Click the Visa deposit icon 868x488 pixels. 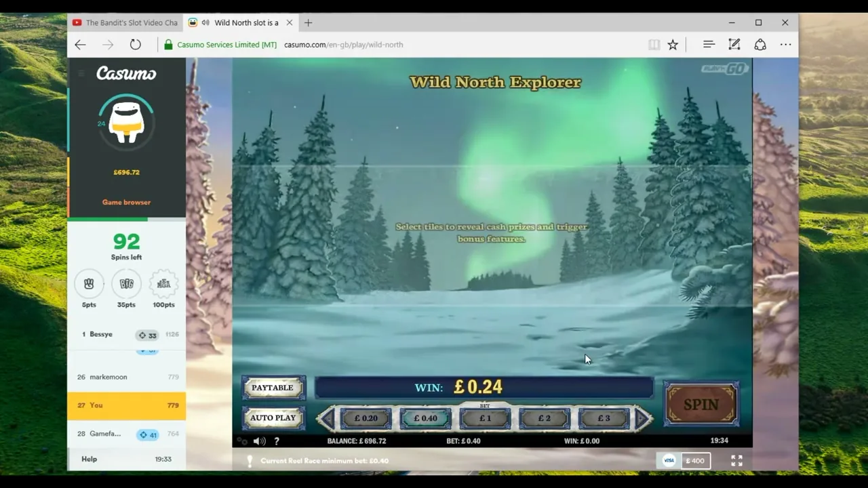click(669, 461)
